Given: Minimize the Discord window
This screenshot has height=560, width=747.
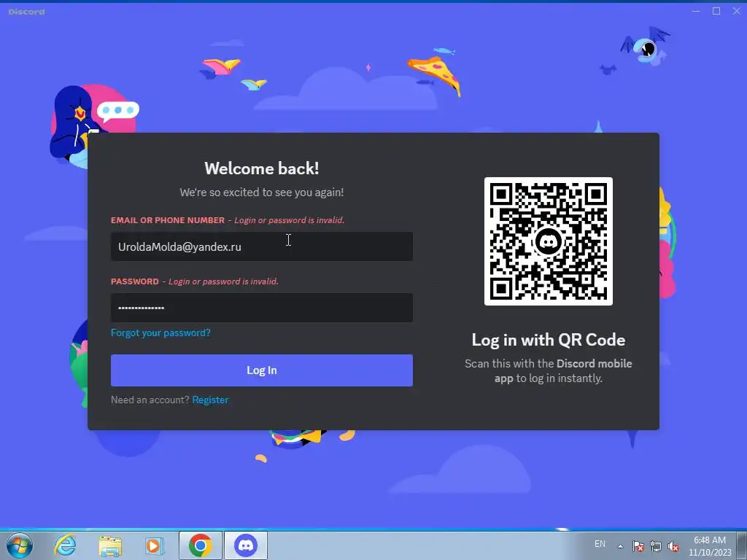Looking at the screenshot, I should tap(696, 11).
